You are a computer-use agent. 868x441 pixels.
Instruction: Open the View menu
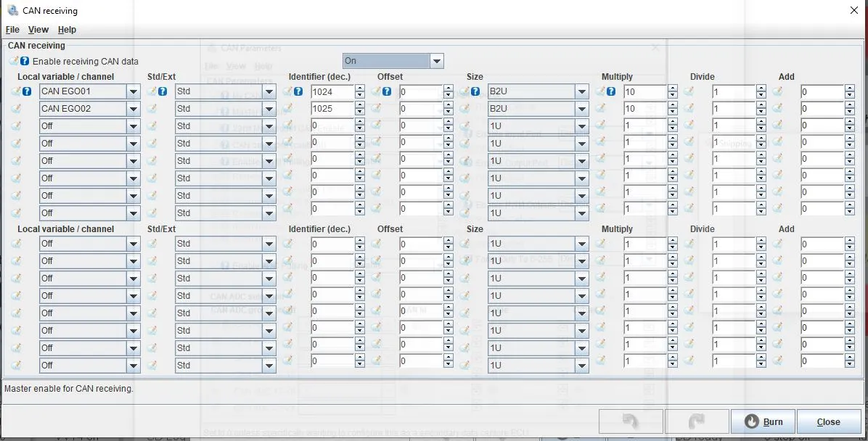38,30
